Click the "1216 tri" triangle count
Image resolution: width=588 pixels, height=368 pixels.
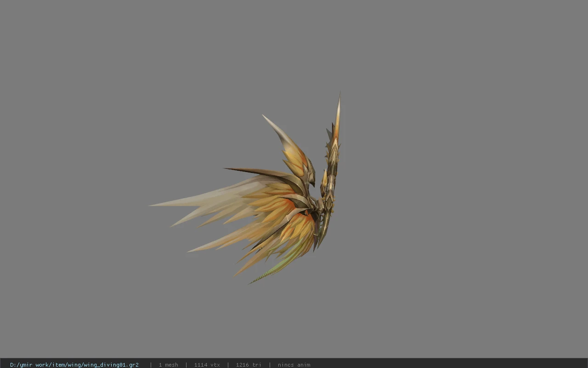point(249,365)
